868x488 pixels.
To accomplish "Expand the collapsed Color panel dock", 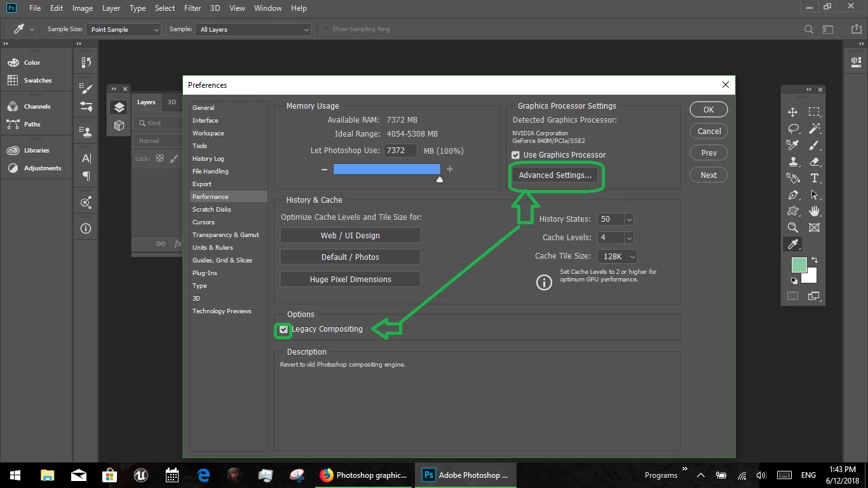I will pyautogui.click(x=6, y=44).
